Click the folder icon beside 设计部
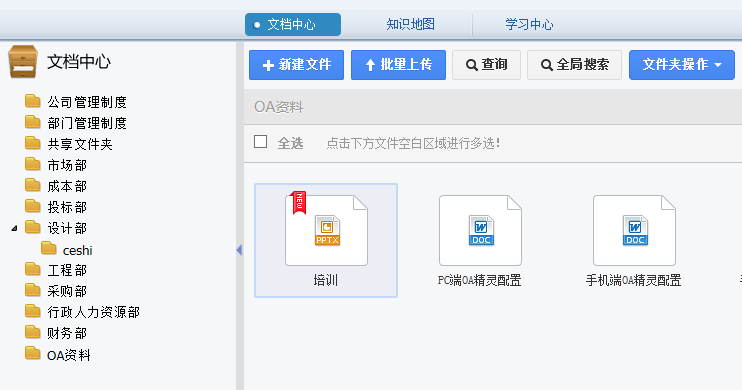 tap(33, 227)
